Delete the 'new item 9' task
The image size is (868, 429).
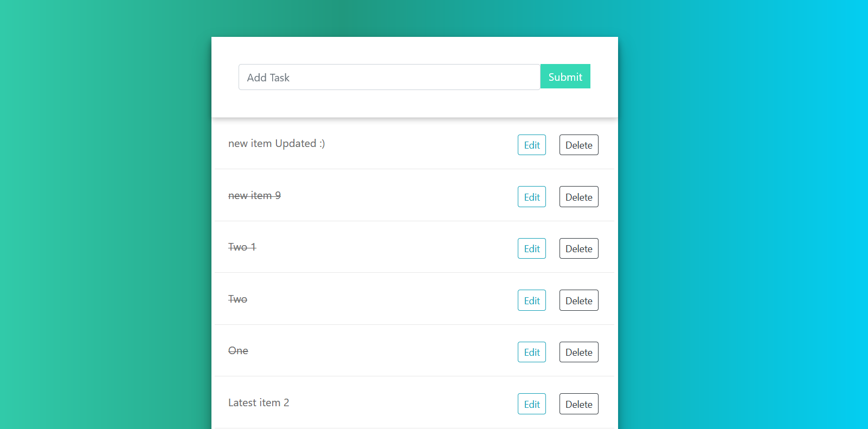578,197
